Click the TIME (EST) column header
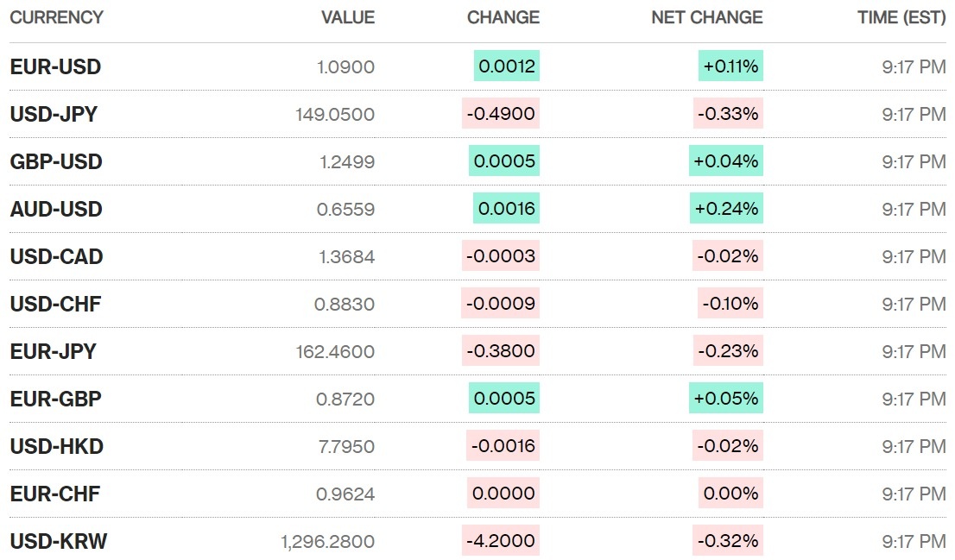Viewport: 955px width, 560px height. 901,17
